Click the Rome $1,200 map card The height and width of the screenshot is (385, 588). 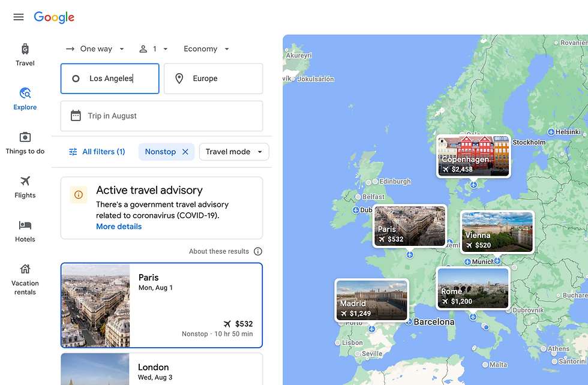473,288
